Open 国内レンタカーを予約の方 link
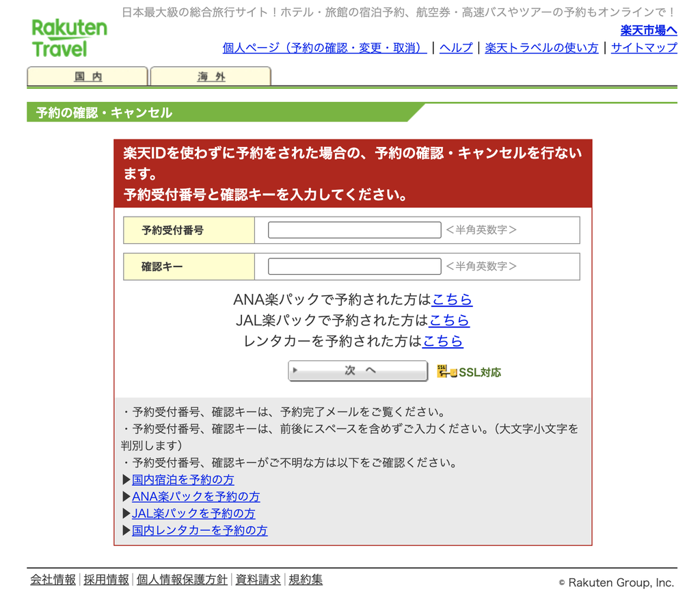Viewport: 700px width, 600px height. [200, 530]
